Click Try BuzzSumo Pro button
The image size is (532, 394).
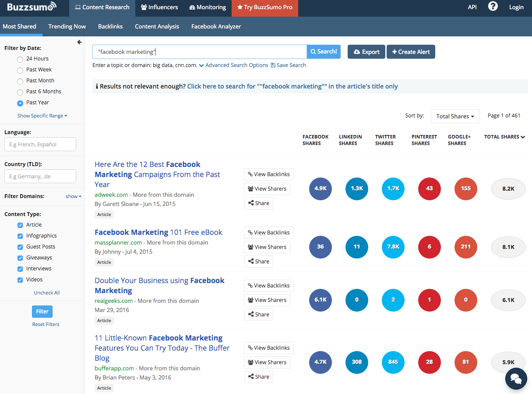click(x=265, y=7)
